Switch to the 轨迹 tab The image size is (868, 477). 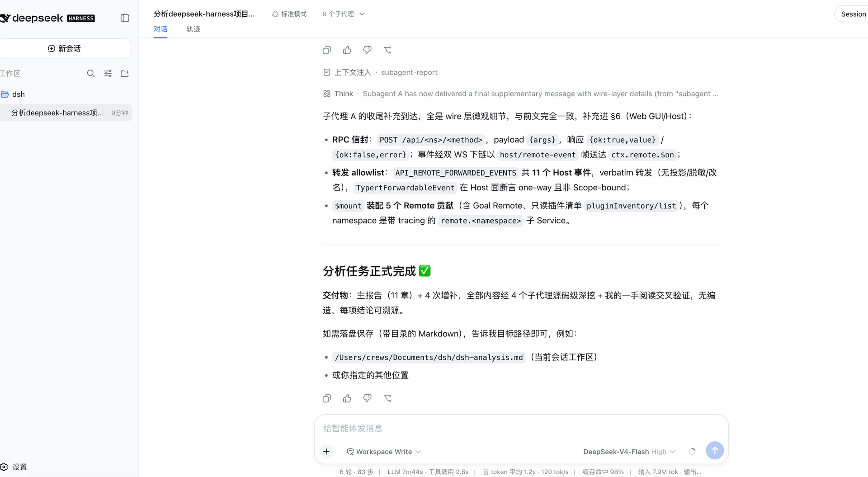tap(193, 29)
